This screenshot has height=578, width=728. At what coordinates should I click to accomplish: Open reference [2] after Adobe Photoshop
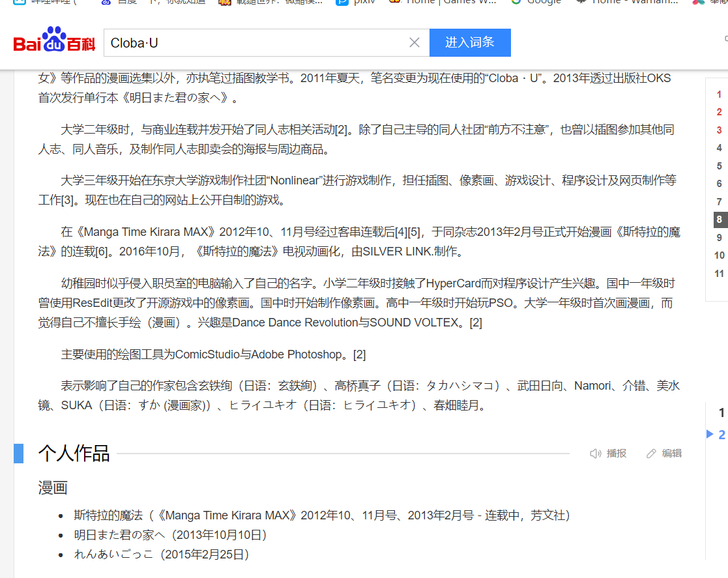tap(359, 354)
